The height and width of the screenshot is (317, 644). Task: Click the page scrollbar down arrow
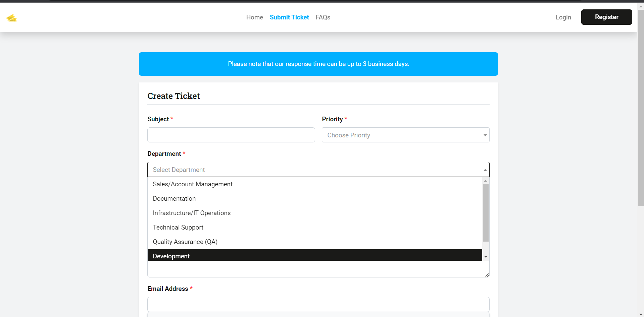click(640, 314)
